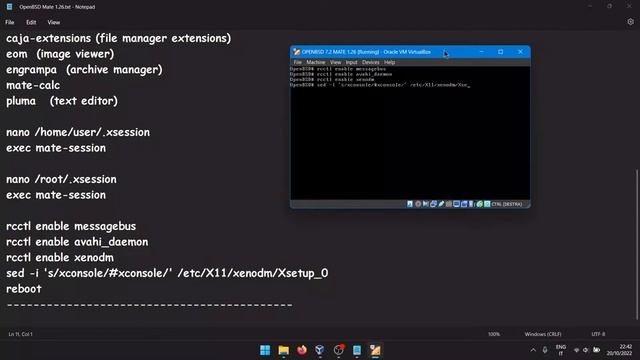
Task: Open Notepad File menu
Action: 9,22
